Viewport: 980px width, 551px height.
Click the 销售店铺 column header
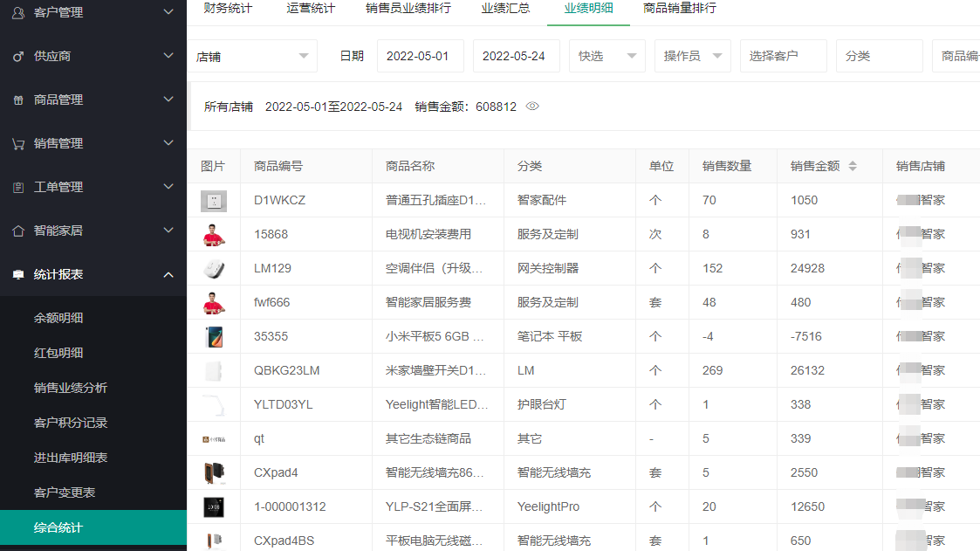tap(920, 167)
